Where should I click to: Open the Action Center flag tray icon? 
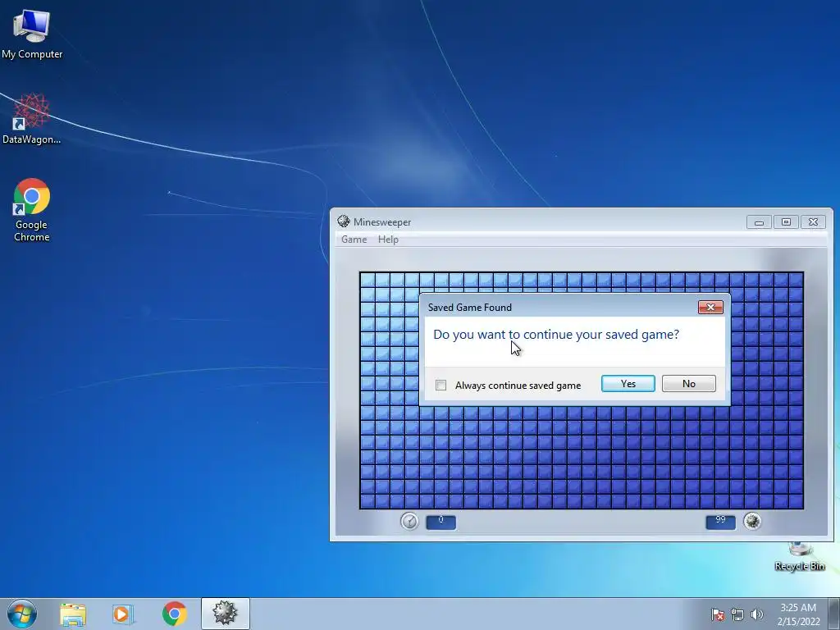click(x=717, y=614)
